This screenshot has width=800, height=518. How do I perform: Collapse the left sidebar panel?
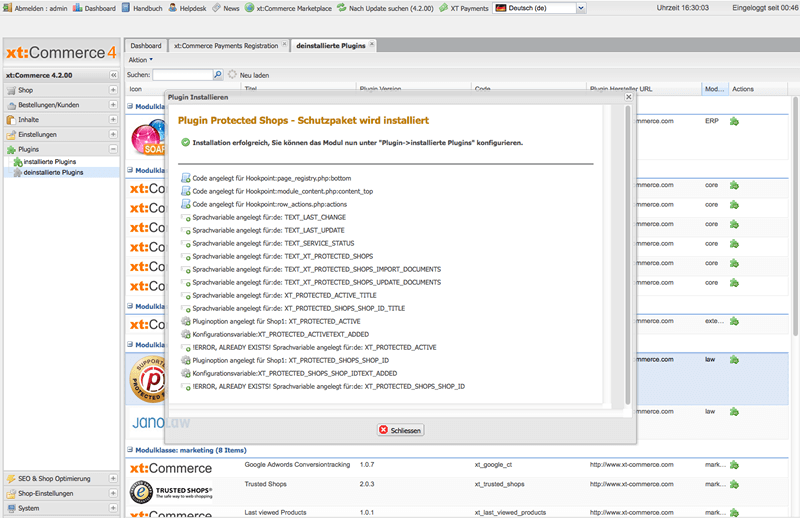point(113,75)
